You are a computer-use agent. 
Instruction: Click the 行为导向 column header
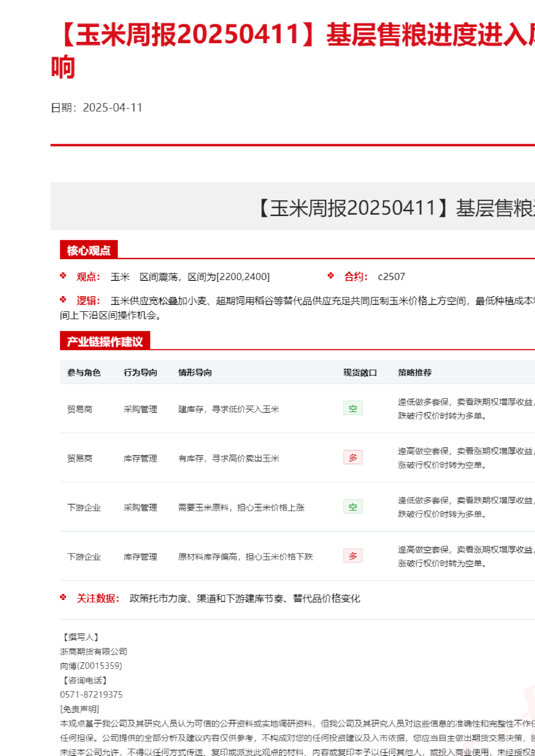[x=141, y=373]
